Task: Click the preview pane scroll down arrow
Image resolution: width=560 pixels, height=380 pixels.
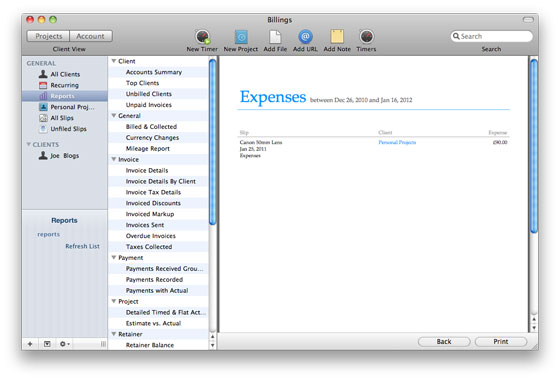Action: pyautogui.click(x=534, y=328)
